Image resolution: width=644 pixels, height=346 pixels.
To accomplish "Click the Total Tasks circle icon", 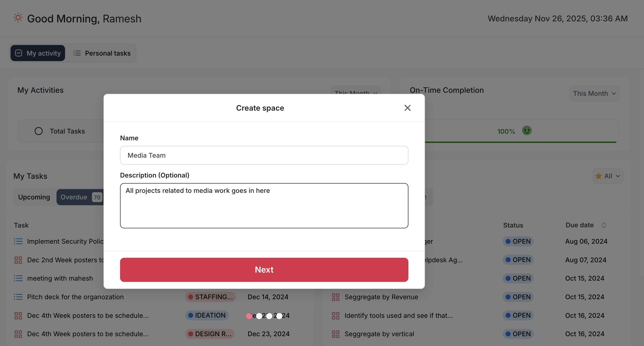I will (x=38, y=131).
